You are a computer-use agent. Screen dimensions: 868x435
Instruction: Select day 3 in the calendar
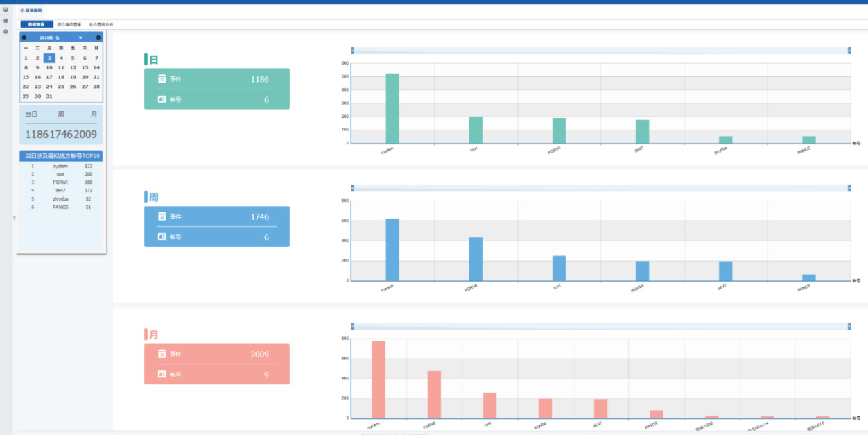tap(49, 58)
